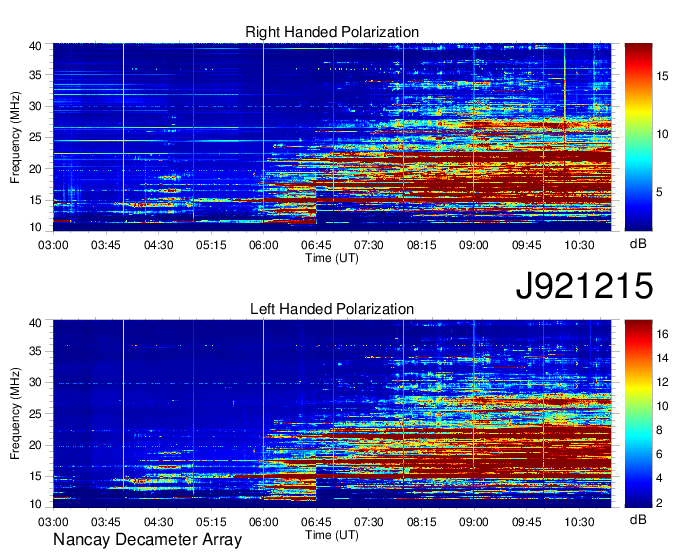Click the 2 tick on bottom colorbar
The width and height of the screenshot is (680, 552).
[659, 503]
